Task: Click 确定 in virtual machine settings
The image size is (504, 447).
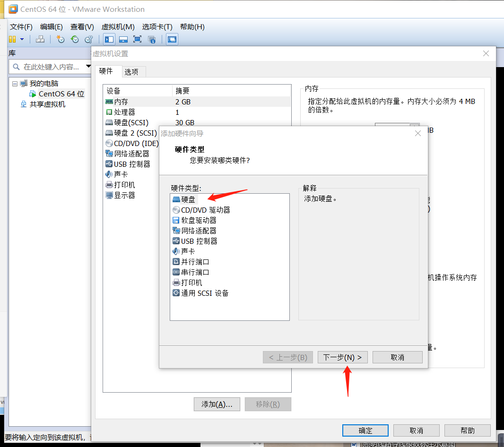Action: [x=365, y=430]
